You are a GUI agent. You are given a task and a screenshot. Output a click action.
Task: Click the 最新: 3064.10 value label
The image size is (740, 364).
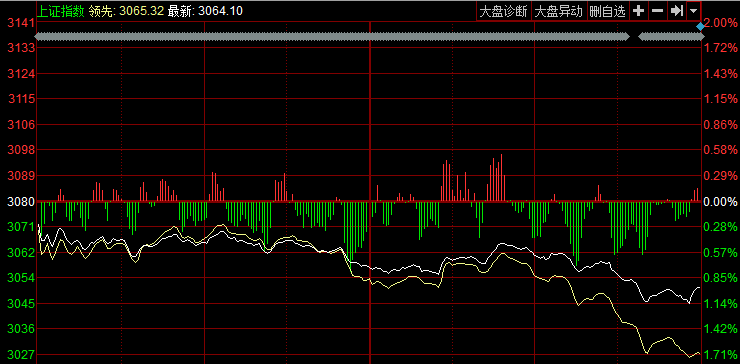[x=205, y=10]
